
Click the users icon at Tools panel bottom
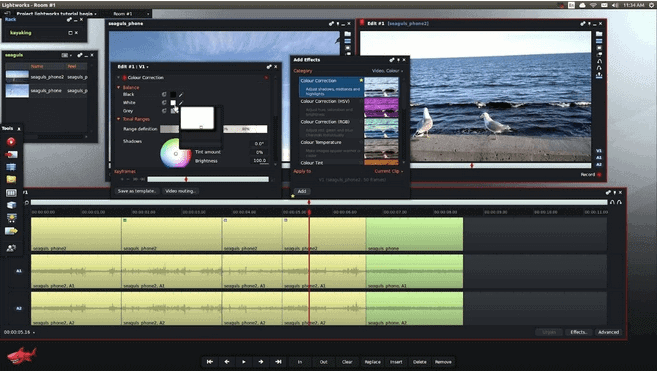11,248
